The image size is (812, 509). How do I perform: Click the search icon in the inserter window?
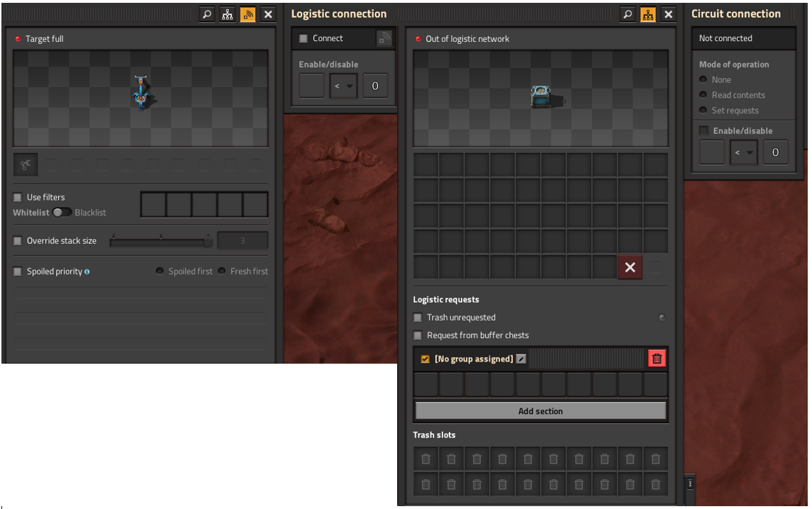(x=206, y=14)
